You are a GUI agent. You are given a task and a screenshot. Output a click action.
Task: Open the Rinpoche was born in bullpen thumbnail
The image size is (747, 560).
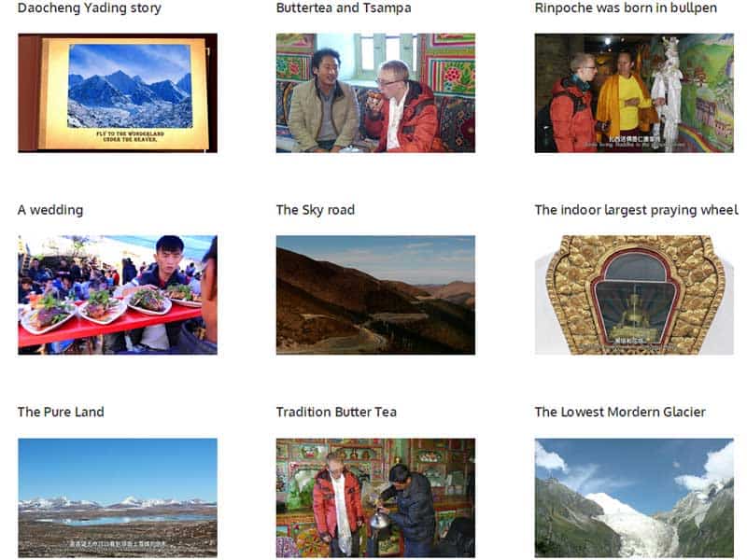[x=634, y=92]
